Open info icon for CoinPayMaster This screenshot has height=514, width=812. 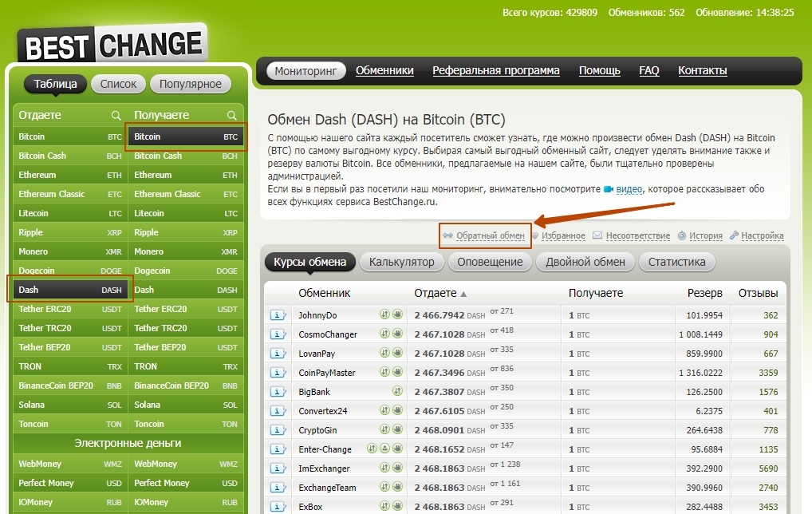pyautogui.click(x=278, y=373)
